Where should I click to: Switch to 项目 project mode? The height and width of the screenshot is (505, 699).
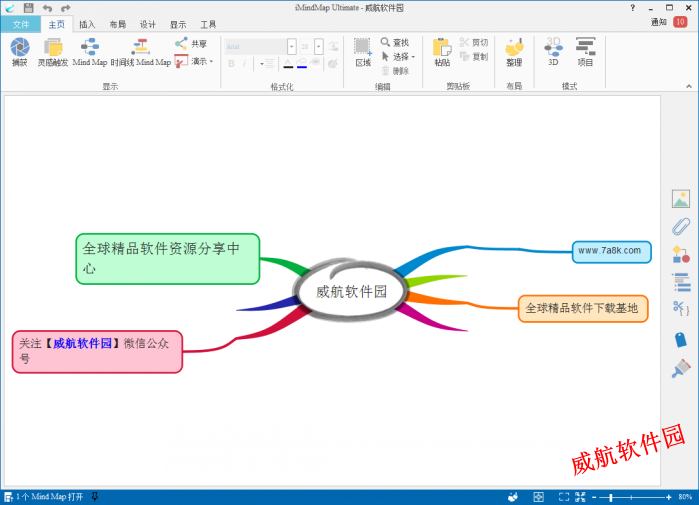585,52
